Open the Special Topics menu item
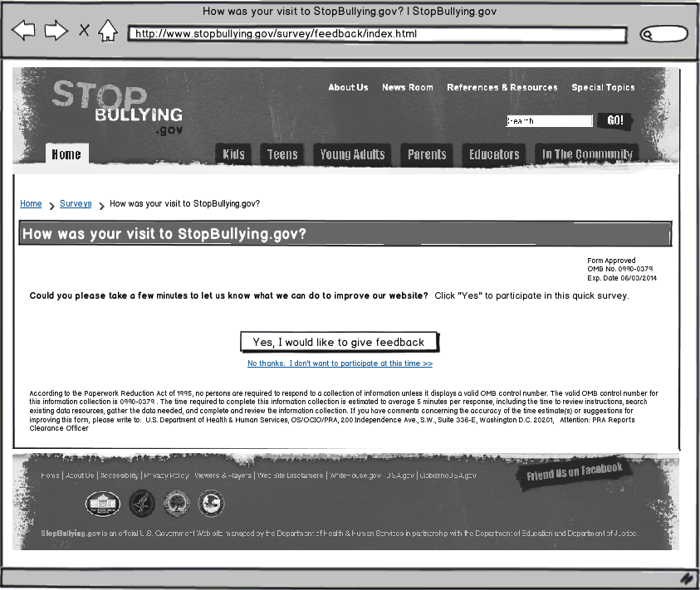Image resolution: width=700 pixels, height=590 pixels. coord(603,87)
